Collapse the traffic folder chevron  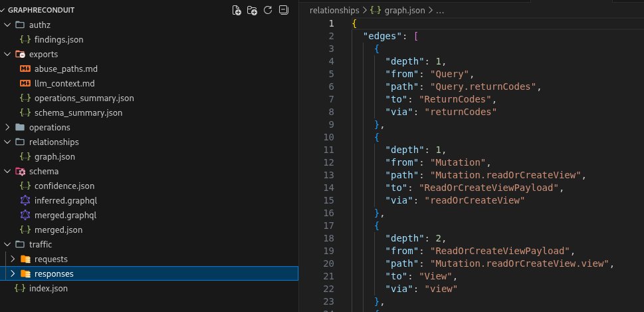coord(7,245)
